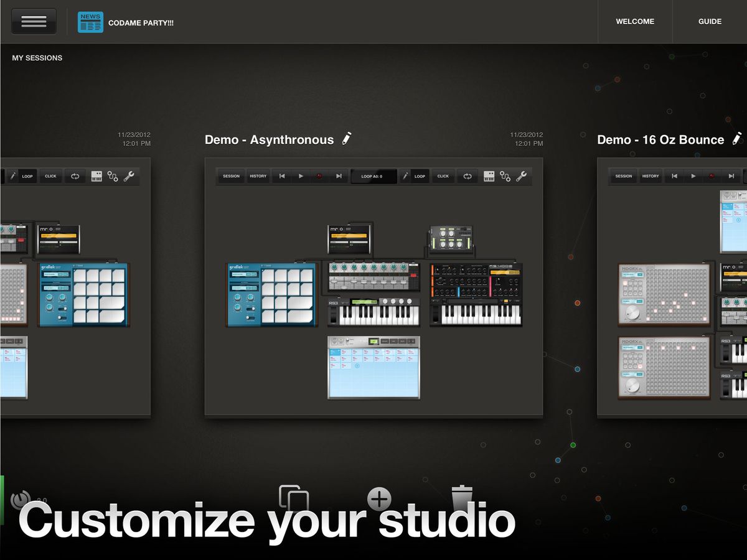Enable the CLICK metronome in Demo - Asynthronous
Image resolution: width=747 pixels, height=560 pixels.
click(x=443, y=176)
